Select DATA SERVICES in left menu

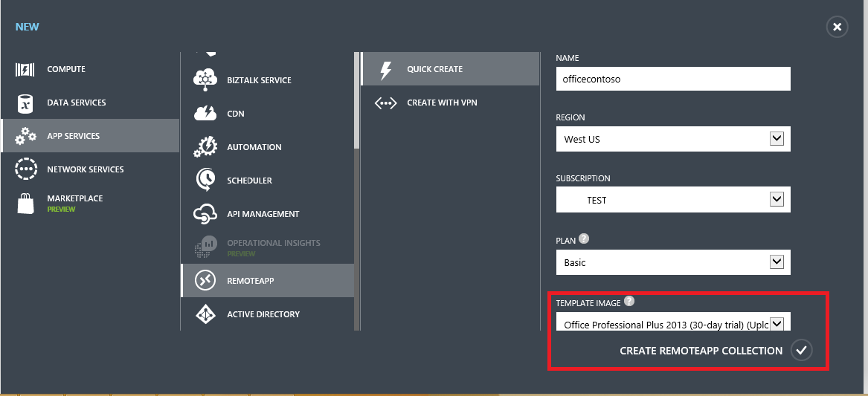click(x=90, y=103)
